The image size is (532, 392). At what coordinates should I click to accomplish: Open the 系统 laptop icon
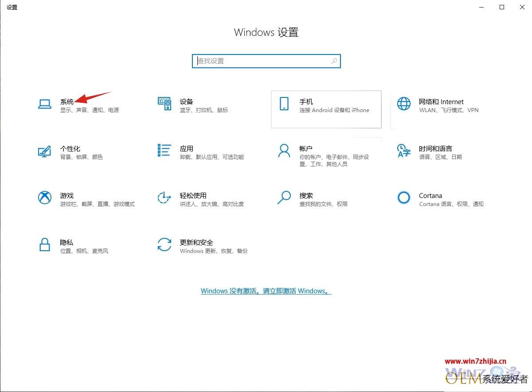tap(45, 104)
